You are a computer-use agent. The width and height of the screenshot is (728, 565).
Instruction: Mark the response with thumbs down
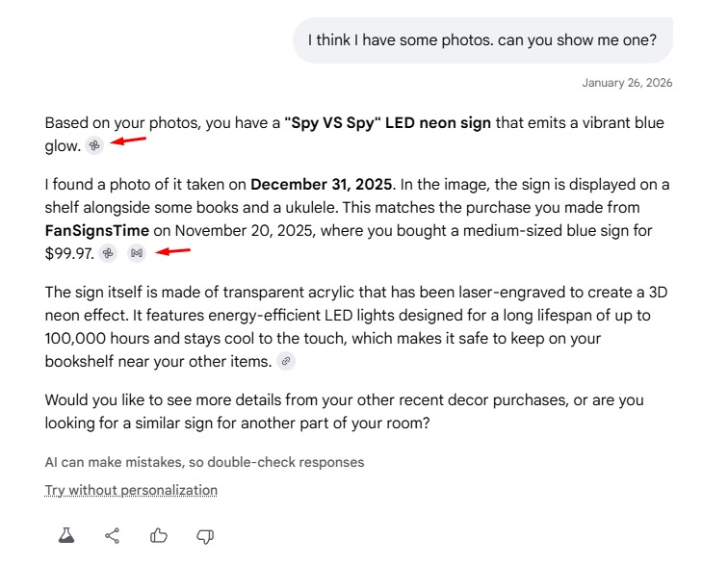(x=205, y=536)
